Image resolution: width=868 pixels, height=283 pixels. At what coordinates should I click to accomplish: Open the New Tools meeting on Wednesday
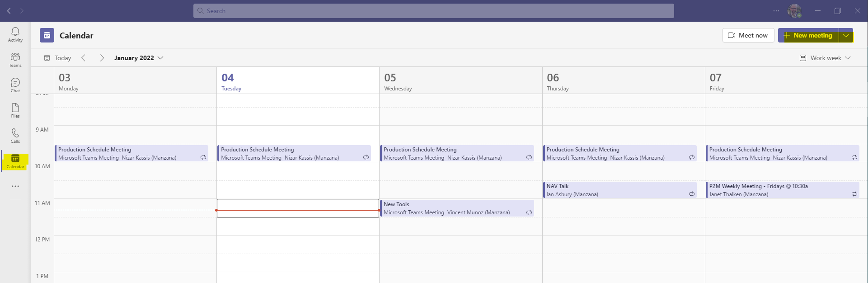tap(457, 208)
